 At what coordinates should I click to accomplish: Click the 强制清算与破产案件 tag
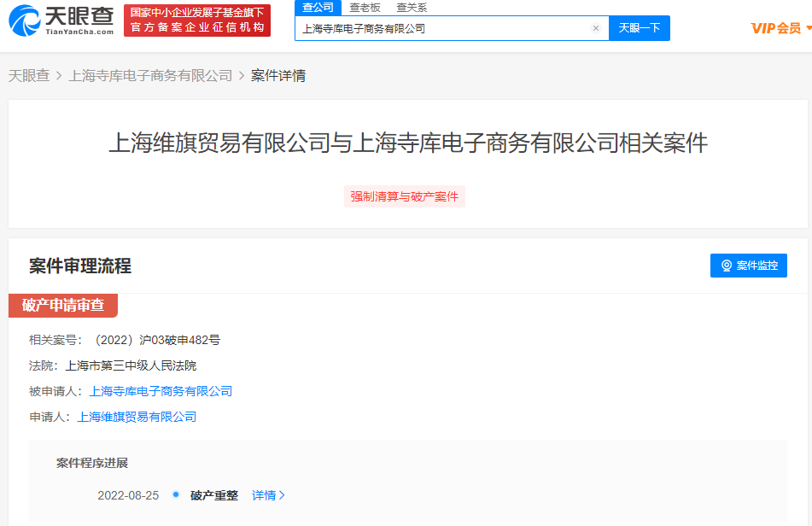(x=405, y=196)
